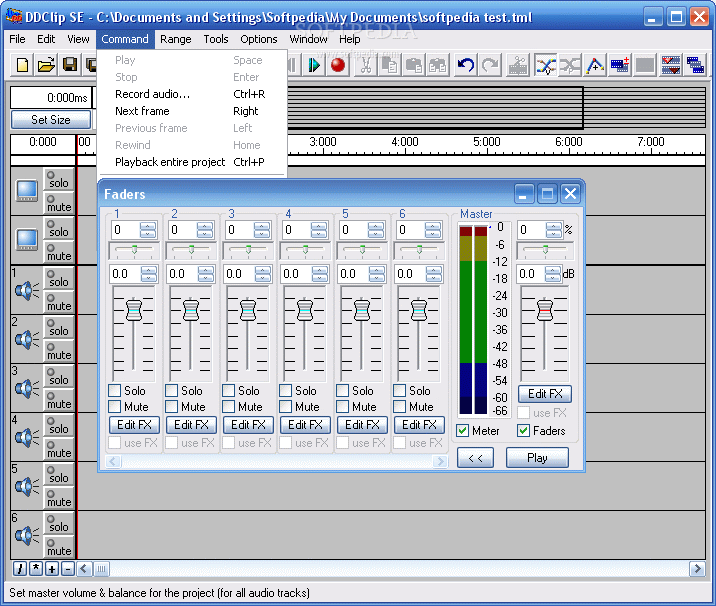Image resolution: width=716 pixels, height=606 pixels.
Task: Adjust channel 1 pan value spinner
Action: pyautogui.click(x=148, y=230)
